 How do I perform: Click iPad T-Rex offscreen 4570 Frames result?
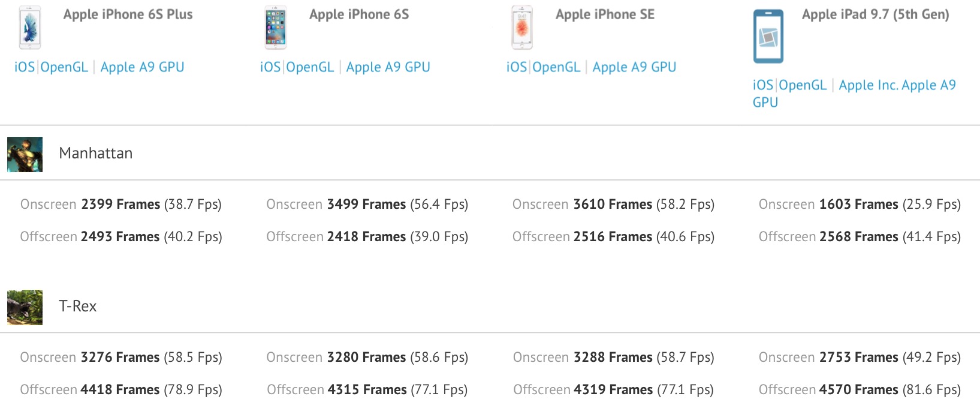[x=860, y=390]
